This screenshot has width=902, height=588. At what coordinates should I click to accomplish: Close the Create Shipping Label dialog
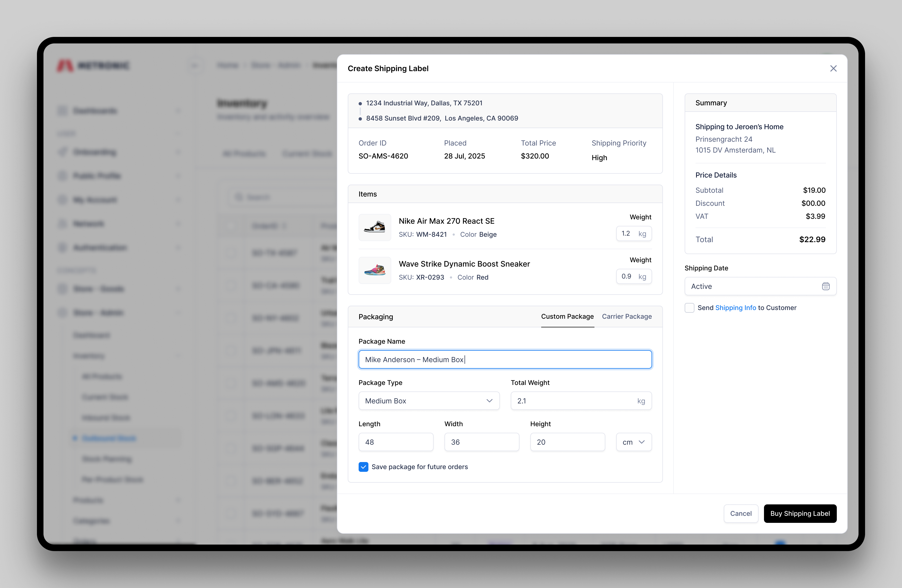point(833,68)
